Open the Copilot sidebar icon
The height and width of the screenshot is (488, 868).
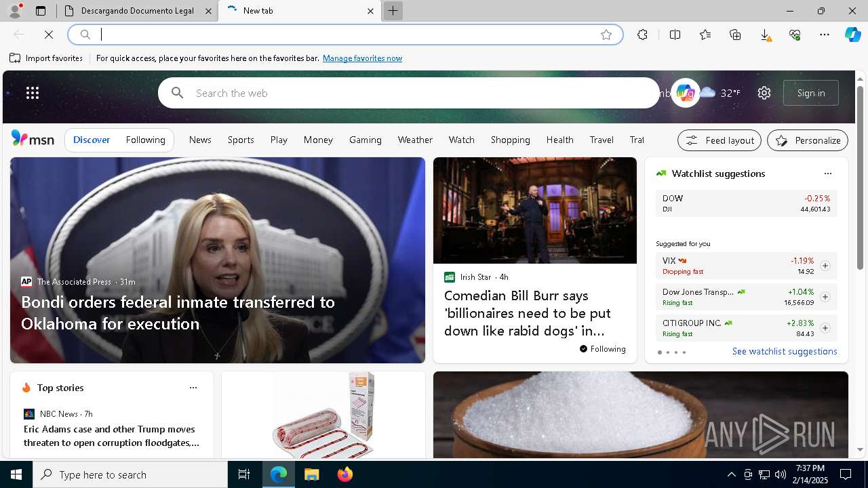[x=853, y=35]
